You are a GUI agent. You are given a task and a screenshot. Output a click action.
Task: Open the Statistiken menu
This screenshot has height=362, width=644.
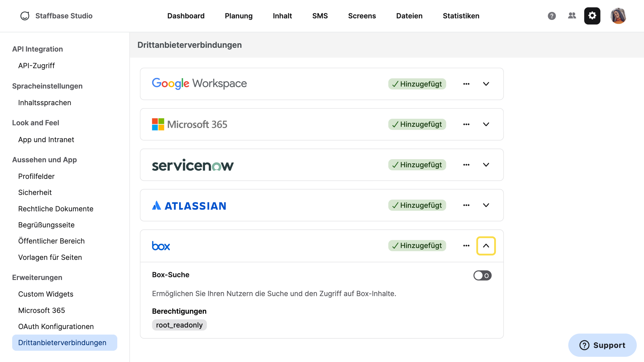pos(461,16)
